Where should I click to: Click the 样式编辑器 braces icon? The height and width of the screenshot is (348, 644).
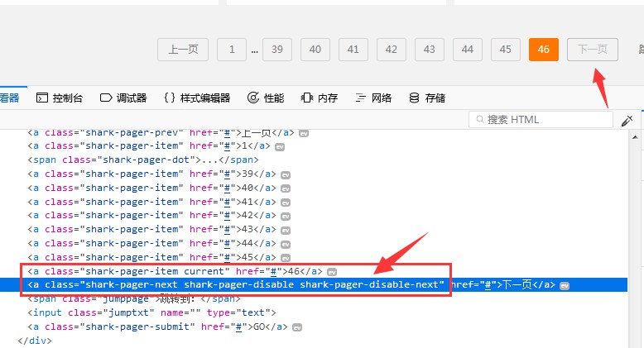[x=170, y=98]
